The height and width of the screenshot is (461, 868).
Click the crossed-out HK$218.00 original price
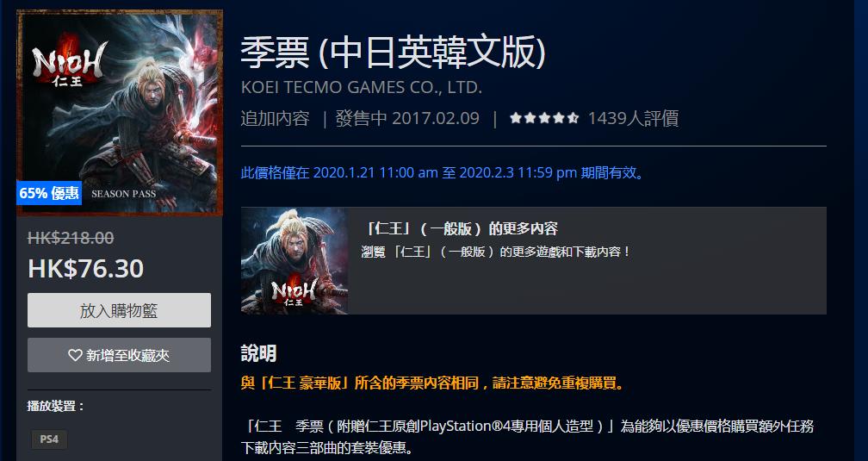tap(71, 239)
